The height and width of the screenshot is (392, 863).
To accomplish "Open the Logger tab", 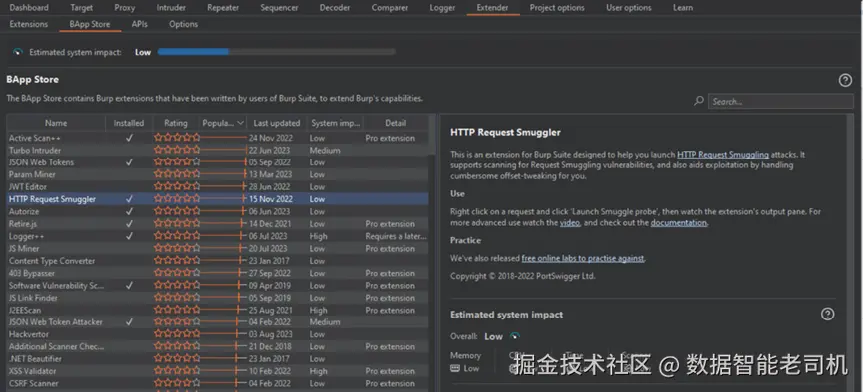I will tap(443, 8).
